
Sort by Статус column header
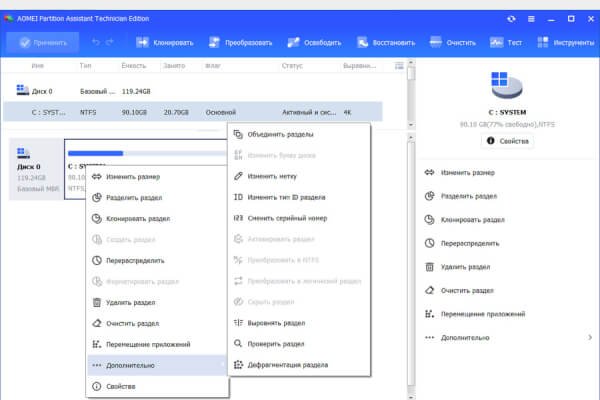tap(292, 66)
